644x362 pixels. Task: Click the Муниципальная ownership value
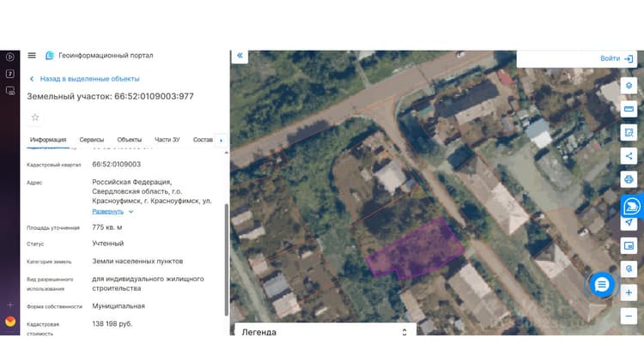pyautogui.click(x=118, y=306)
